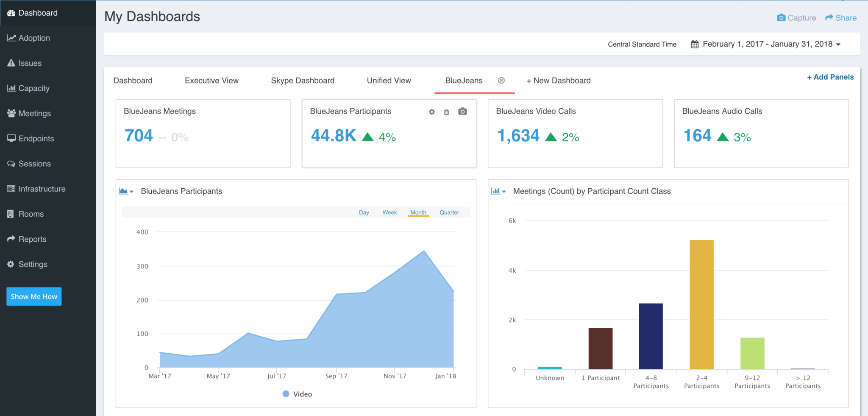The height and width of the screenshot is (416, 868).
Task: Select the BlueJeans tab
Action: pos(464,81)
